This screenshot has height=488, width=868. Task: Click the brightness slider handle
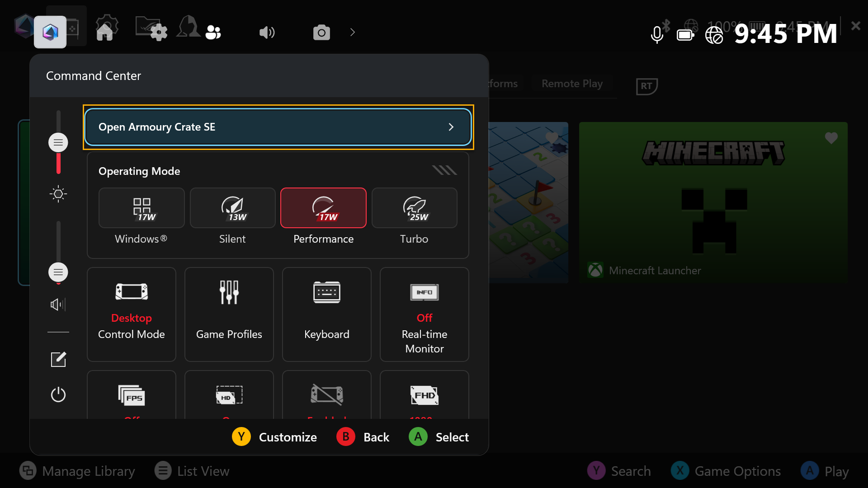58,143
